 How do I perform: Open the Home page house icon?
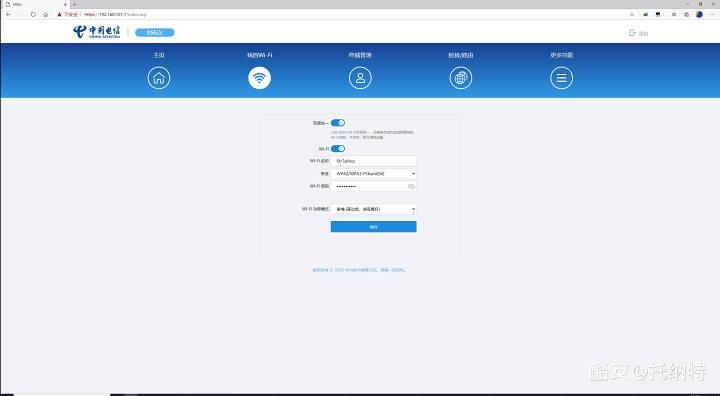click(x=159, y=78)
